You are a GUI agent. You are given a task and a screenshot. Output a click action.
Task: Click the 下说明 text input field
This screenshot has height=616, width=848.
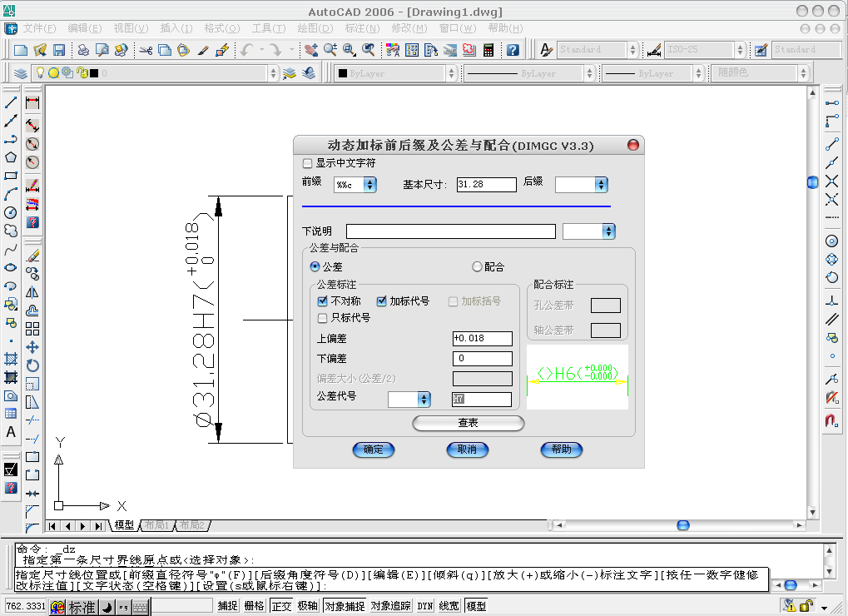[450, 231]
